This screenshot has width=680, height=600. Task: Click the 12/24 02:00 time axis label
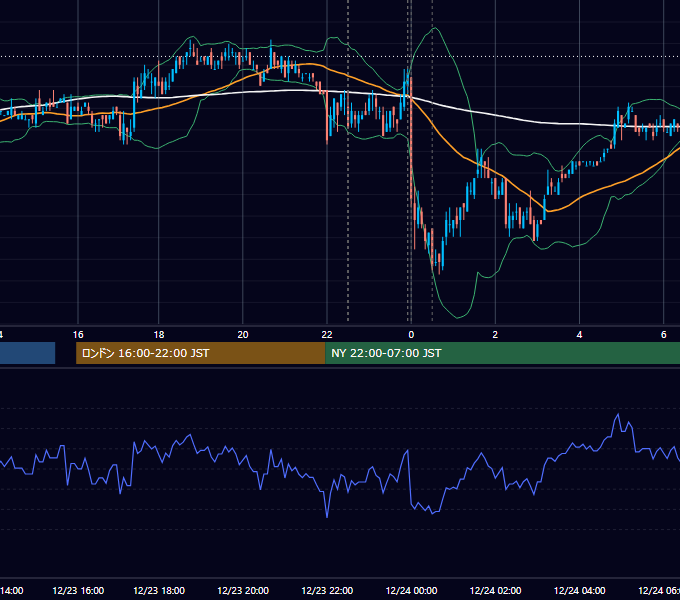click(495, 590)
